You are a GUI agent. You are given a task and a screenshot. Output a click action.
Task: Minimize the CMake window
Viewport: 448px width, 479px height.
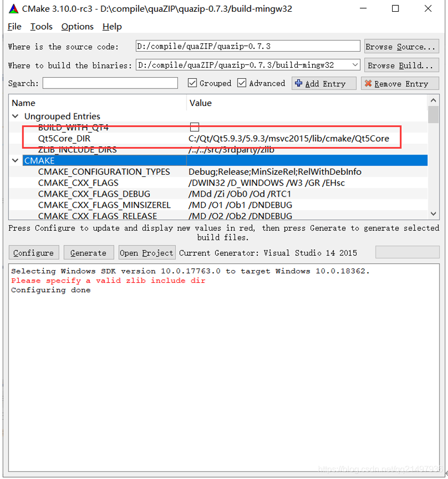[363, 9]
